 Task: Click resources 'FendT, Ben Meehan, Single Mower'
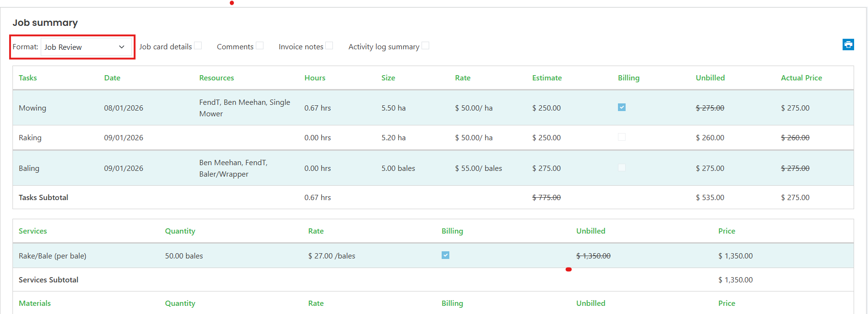(x=245, y=108)
